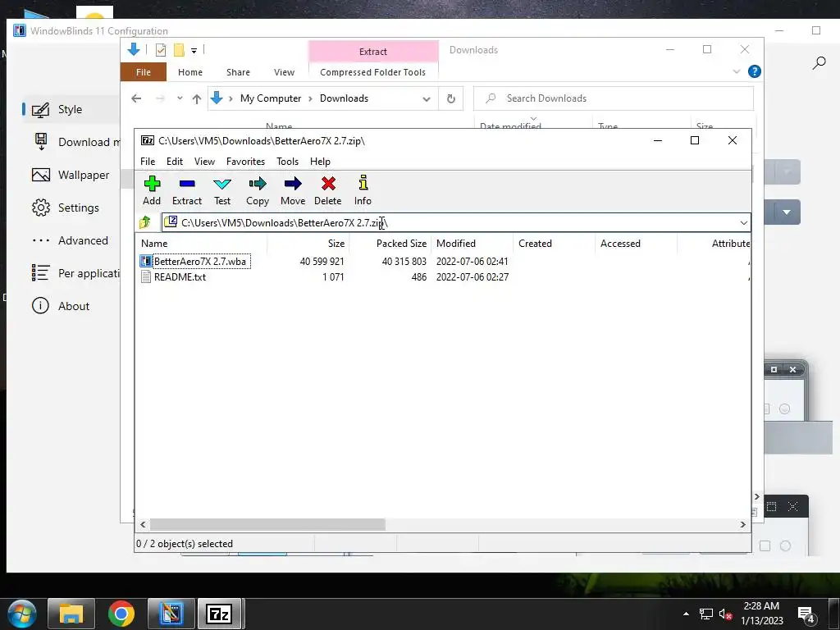Open Explorer help via question mark icon
The height and width of the screenshot is (630, 840).
(x=755, y=71)
